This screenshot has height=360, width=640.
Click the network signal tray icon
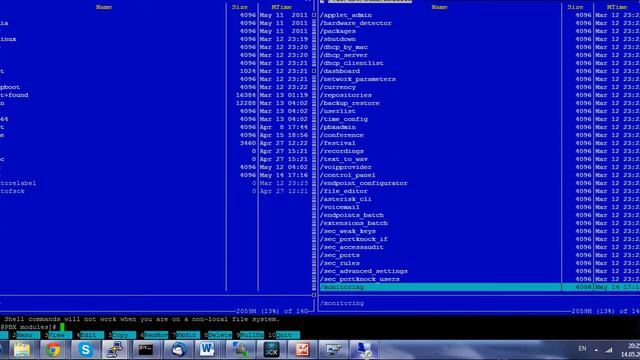coord(609,349)
